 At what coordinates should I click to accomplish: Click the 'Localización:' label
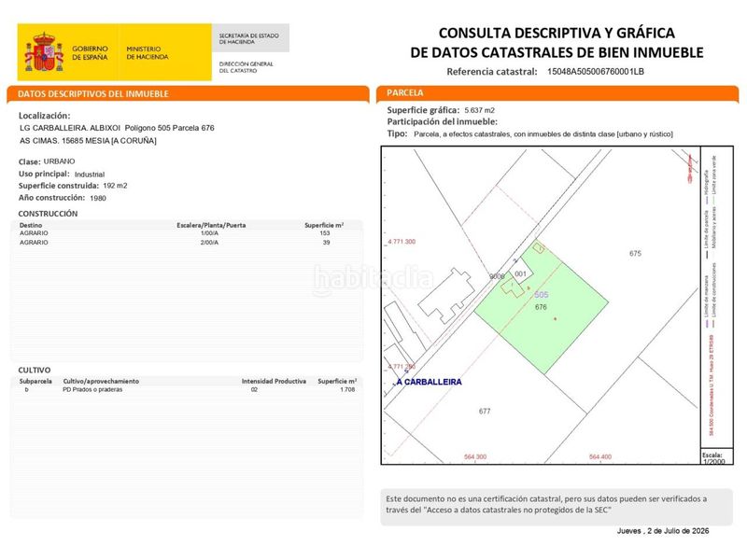(44, 116)
